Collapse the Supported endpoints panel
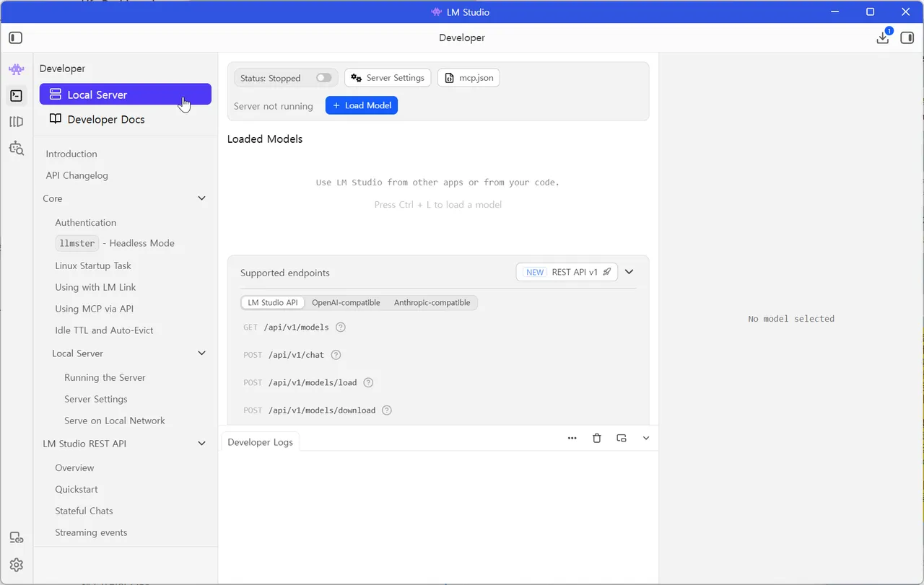Screen dimensions: 924x585 pos(629,272)
